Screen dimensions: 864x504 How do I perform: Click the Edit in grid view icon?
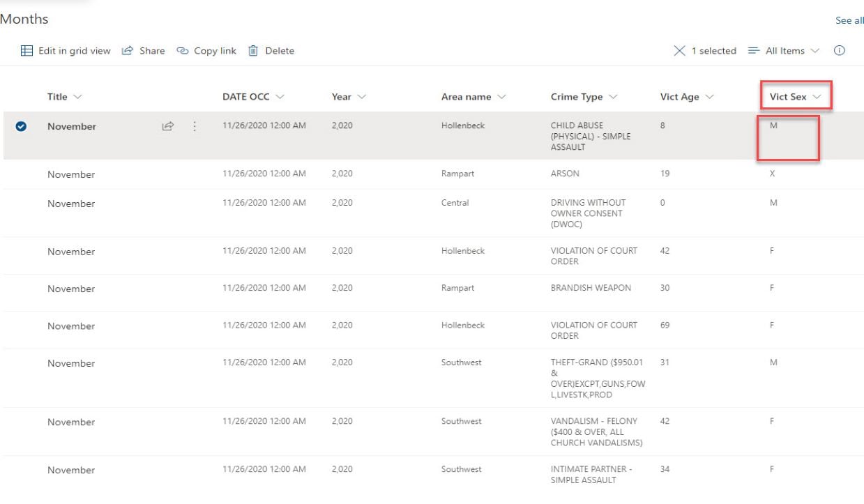26,51
